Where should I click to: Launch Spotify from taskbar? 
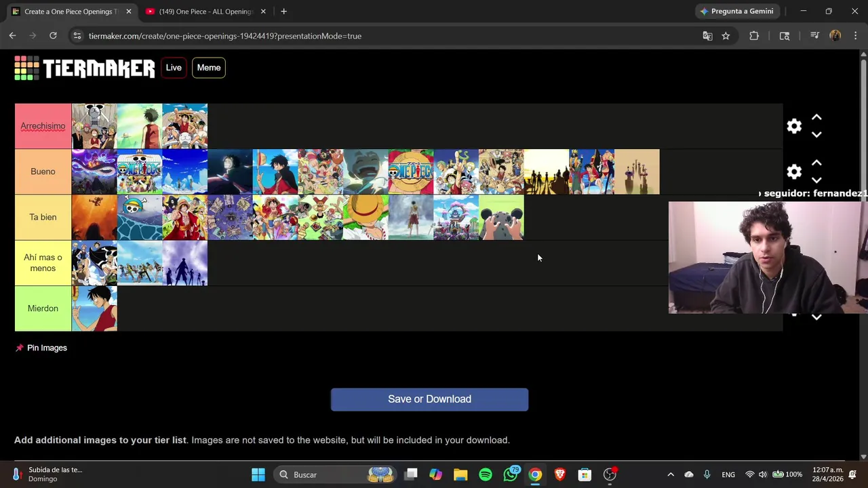pyautogui.click(x=486, y=474)
